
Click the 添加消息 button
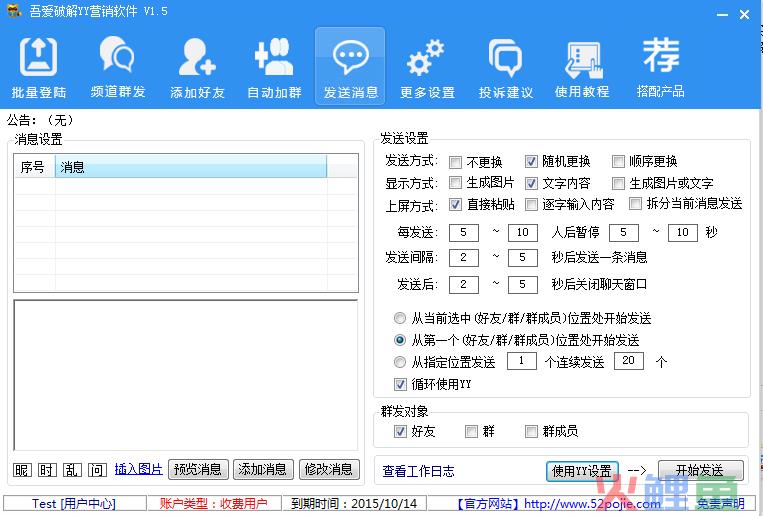[x=263, y=470]
